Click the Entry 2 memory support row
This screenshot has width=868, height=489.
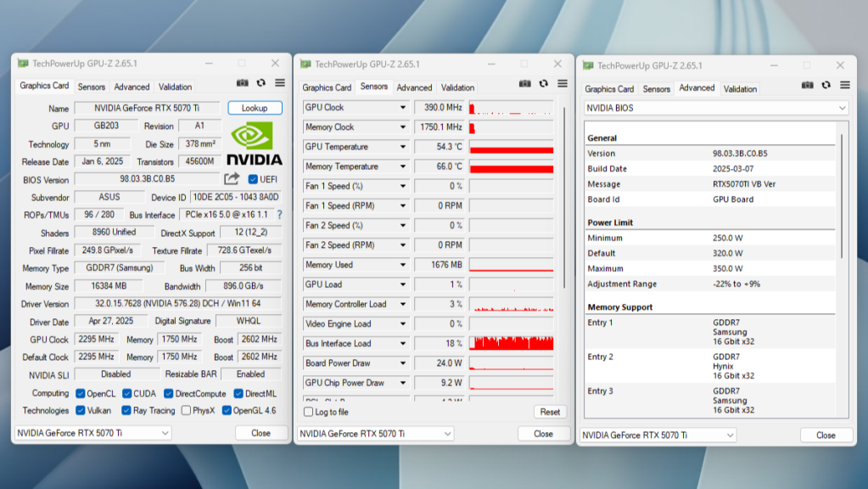(x=710, y=366)
